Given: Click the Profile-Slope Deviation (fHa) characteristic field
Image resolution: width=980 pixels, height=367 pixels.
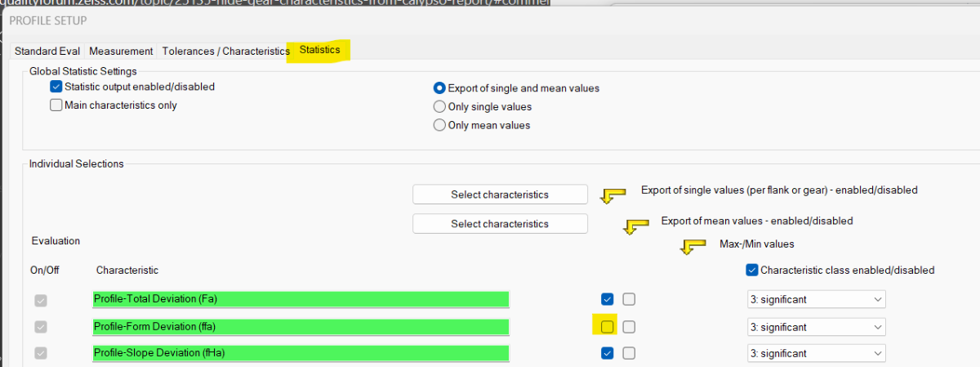Looking at the screenshot, I should pos(301,353).
